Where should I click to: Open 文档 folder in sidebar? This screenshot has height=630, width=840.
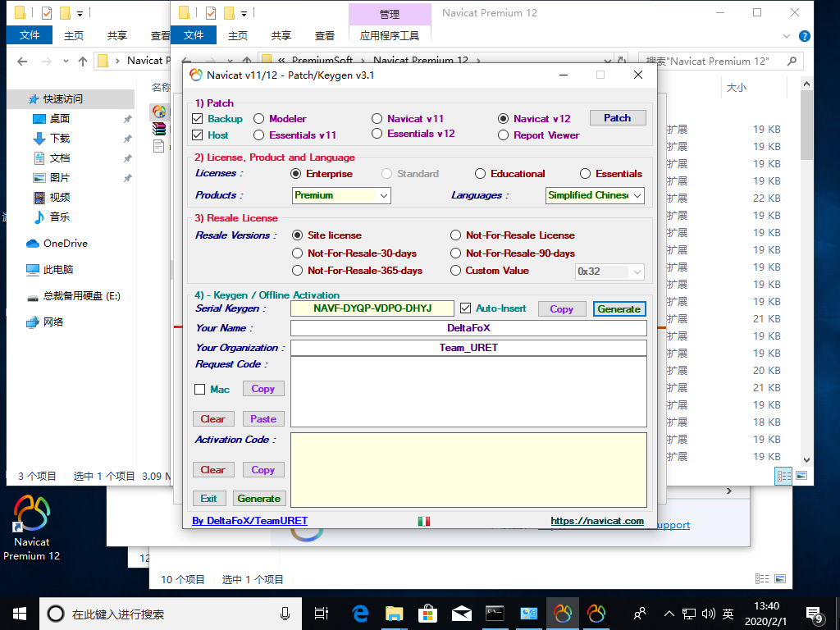click(x=60, y=158)
